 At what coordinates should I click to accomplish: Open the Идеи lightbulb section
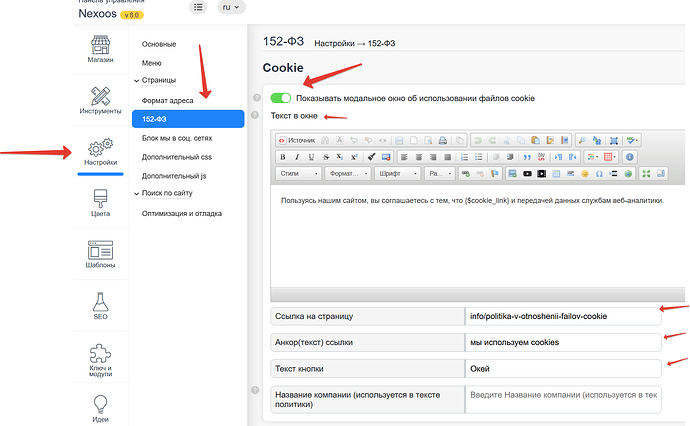pyautogui.click(x=100, y=408)
